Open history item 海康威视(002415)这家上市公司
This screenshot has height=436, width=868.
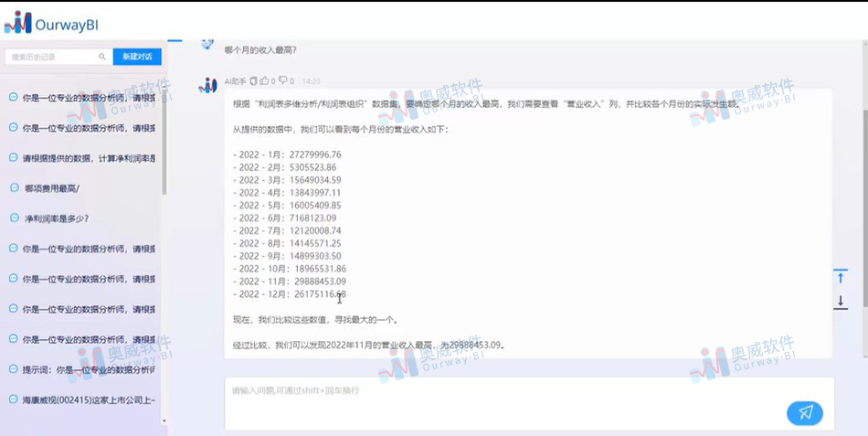tap(89, 399)
